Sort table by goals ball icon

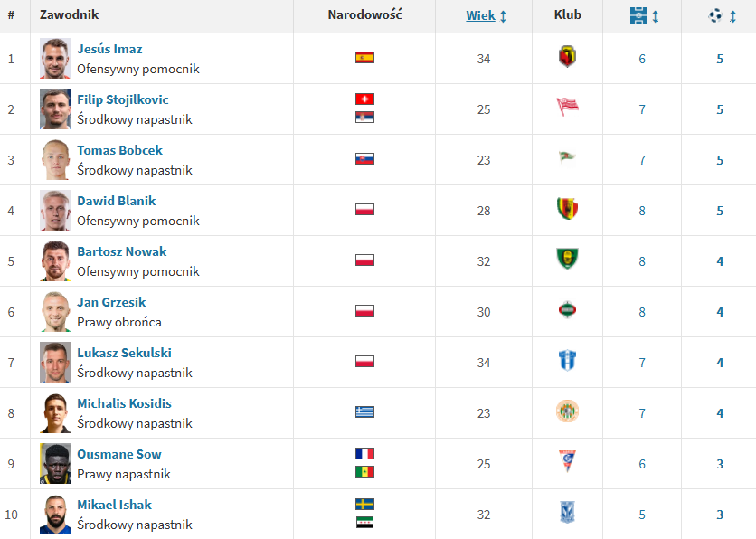coord(715,16)
